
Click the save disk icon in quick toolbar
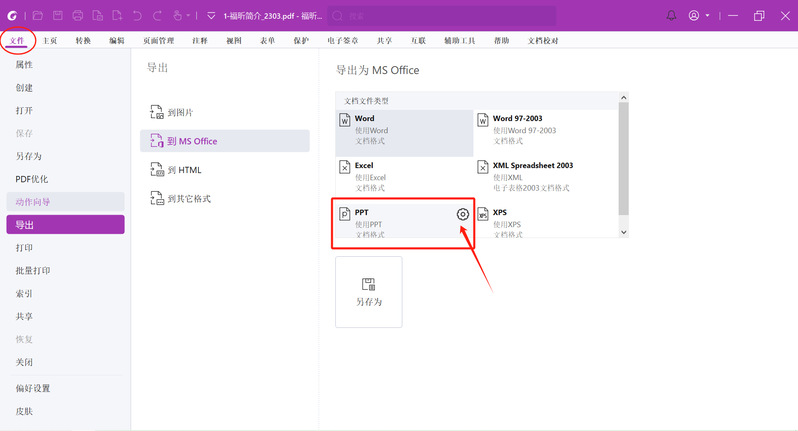pos(58,16)
